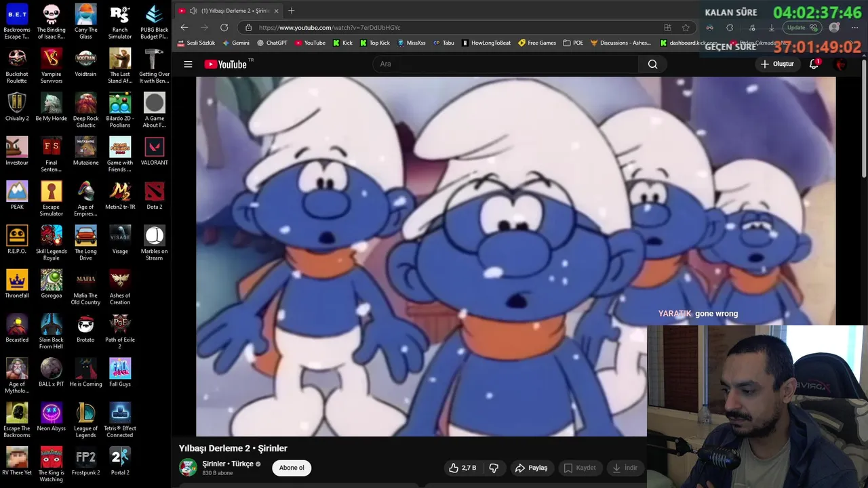Launch Deep Rock Galactic shortcut
868x488 pixels.
pyautogui.click(x=85, y=110)
